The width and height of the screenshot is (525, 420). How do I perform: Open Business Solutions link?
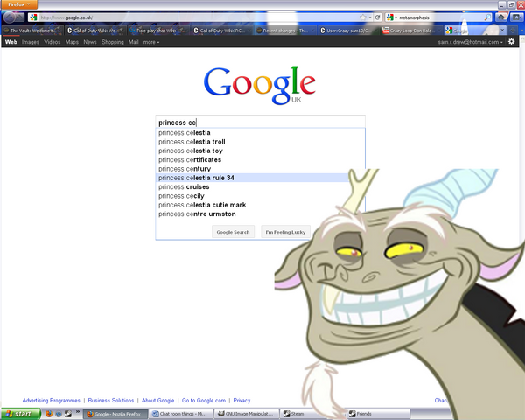(x=111, y=401)
